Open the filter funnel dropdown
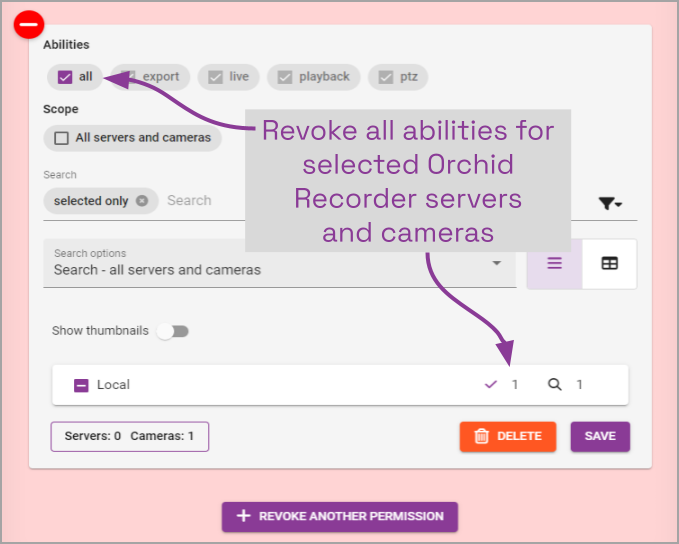 (x=610, y=203)
